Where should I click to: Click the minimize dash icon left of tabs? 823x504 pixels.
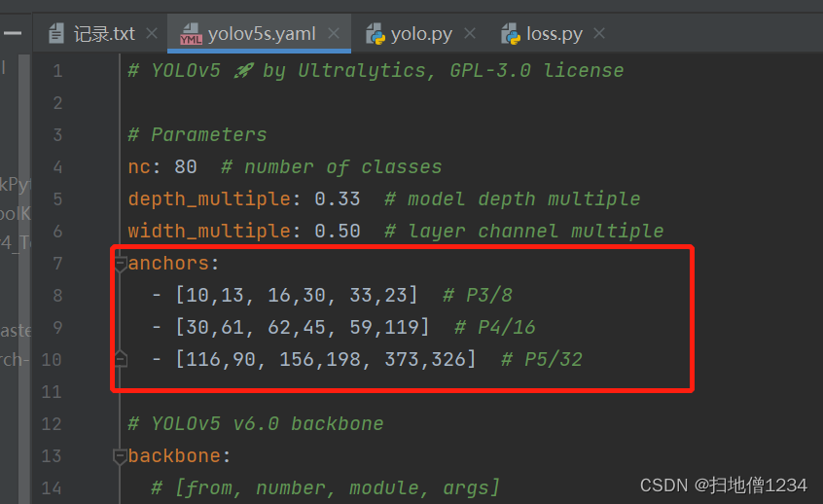pos(12,33)
